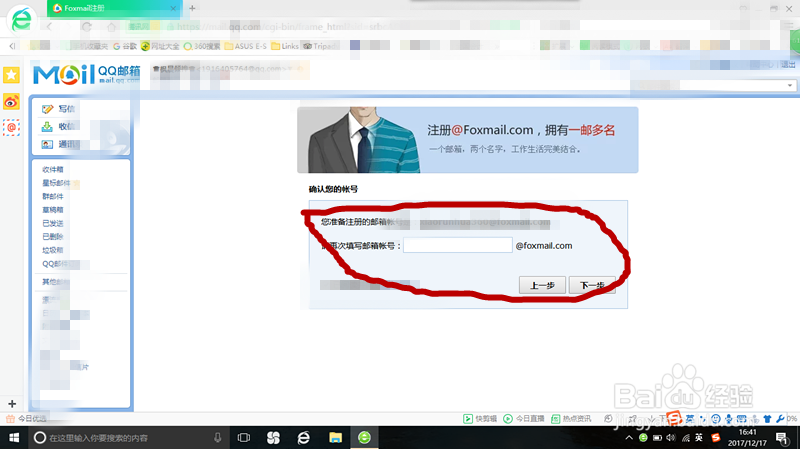The height and width of the screenshot is (449, 800).
Task: Click the Windows taskbar search box
Action: 128,438
